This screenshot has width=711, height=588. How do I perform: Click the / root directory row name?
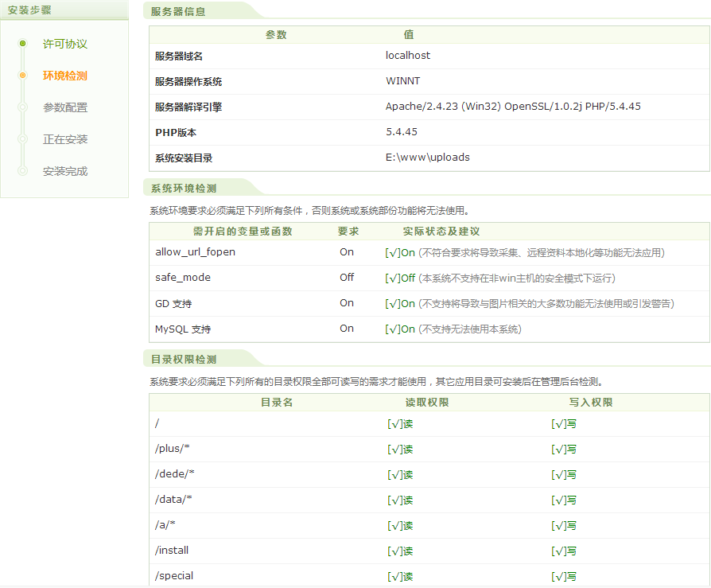pyautogui.click(x=157, y=423)
